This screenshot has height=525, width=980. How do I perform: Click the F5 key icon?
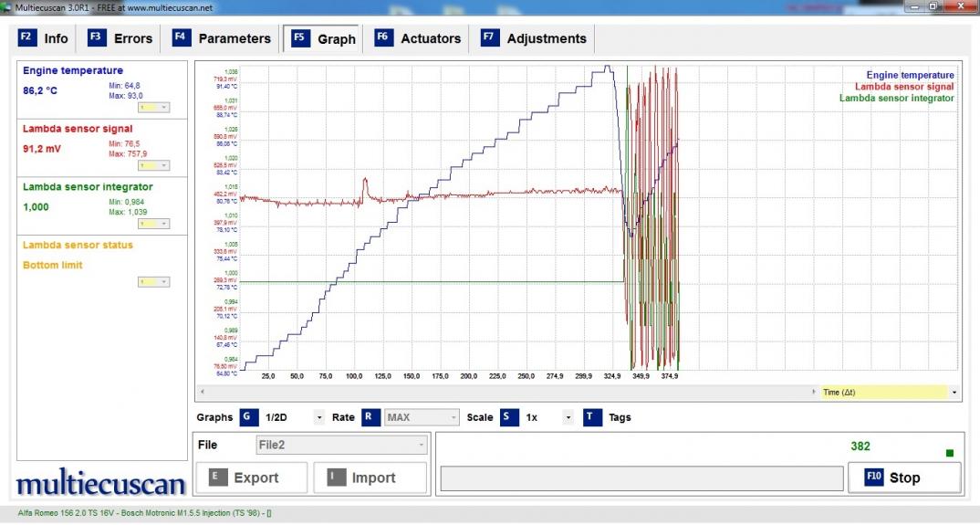[x=300, y=37]
